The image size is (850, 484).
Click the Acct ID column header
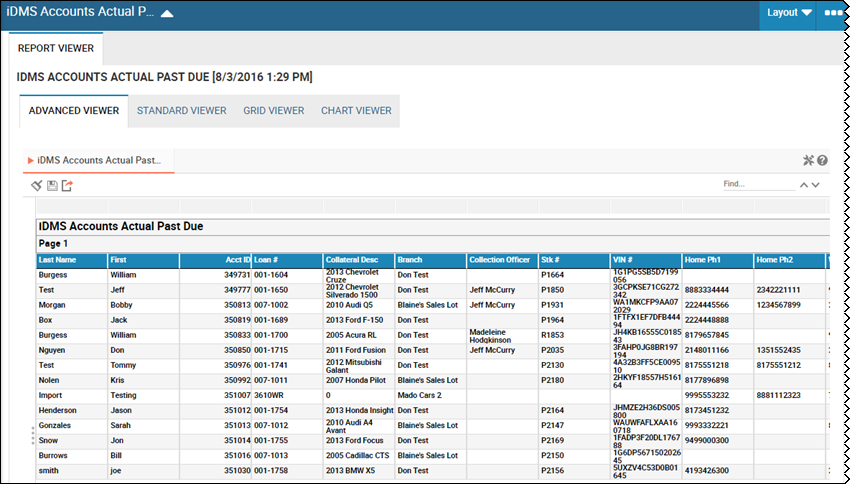(215, 260)
